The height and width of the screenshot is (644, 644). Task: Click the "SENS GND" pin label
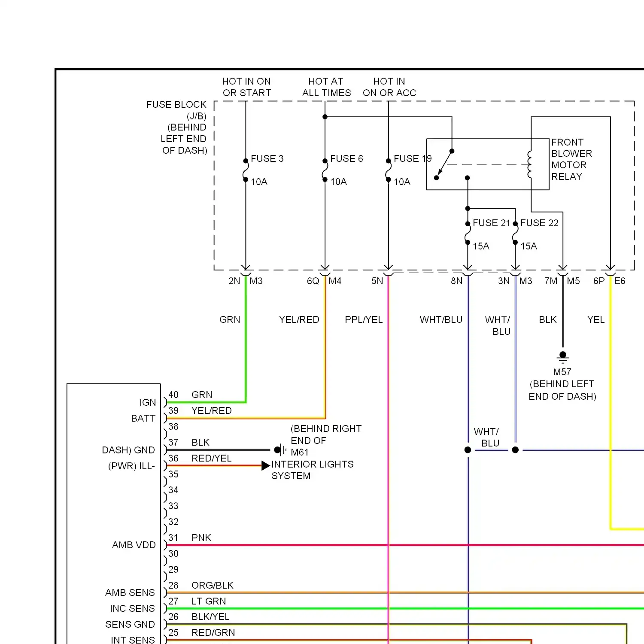pyautogui.click(x=130, y=625)
